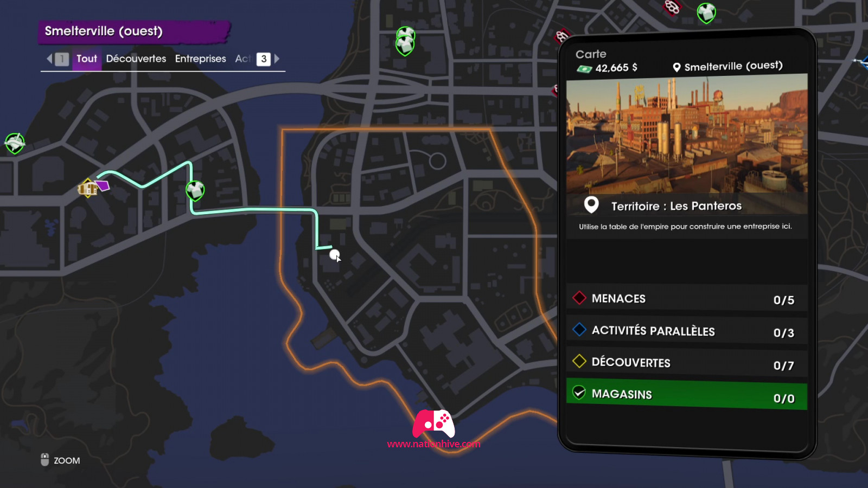Click the right arrow of filter tabs

[277, 59]
